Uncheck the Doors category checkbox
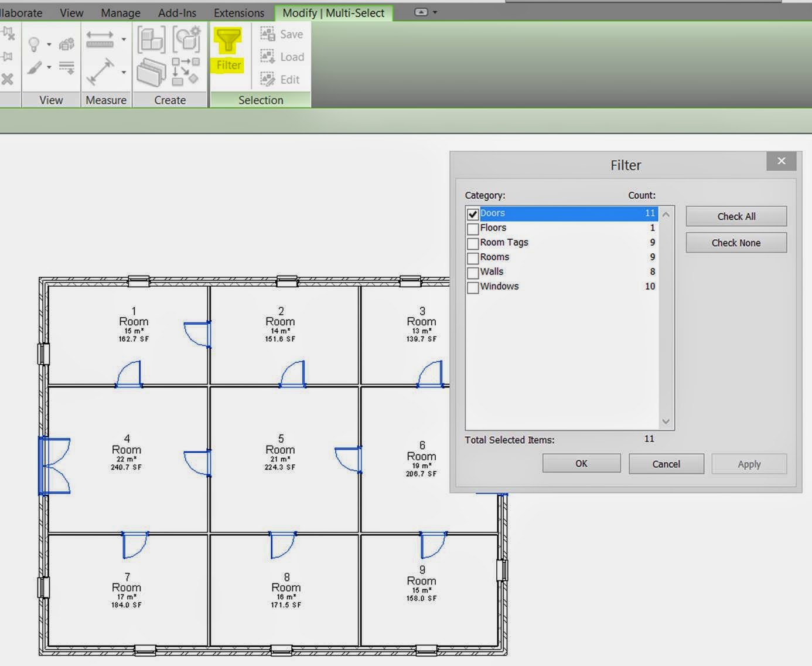 pos(473,214)
